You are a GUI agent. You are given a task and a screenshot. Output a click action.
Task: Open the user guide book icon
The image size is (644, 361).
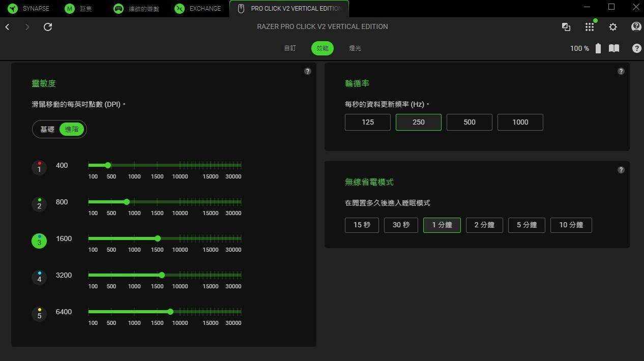(x=614, y=48)
